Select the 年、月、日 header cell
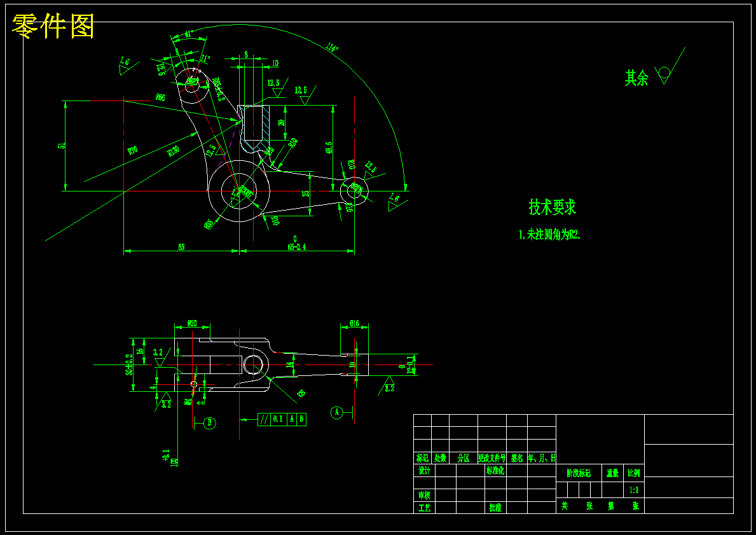This screenshot has width=756, height=535. [x=542, y=458]
